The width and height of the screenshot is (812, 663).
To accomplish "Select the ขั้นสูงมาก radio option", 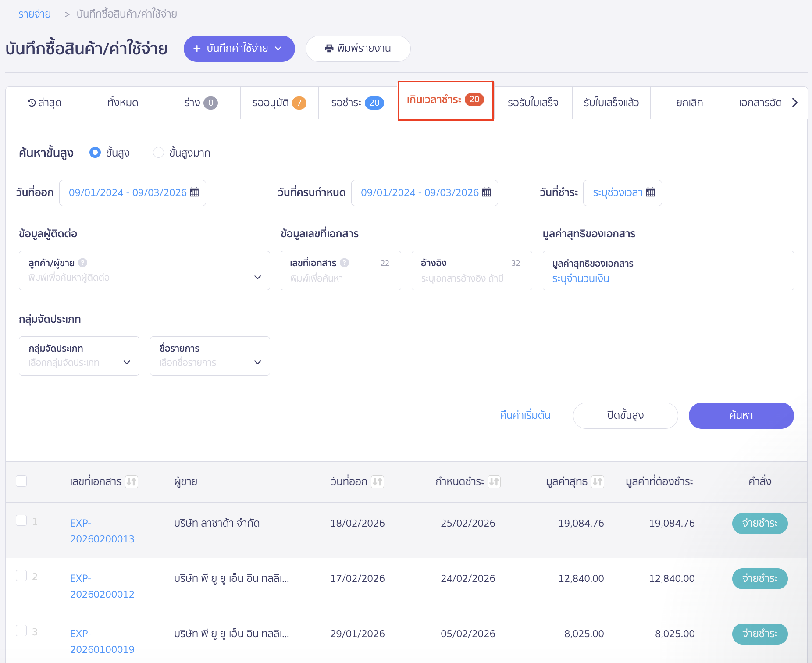I will pos(158,153).
